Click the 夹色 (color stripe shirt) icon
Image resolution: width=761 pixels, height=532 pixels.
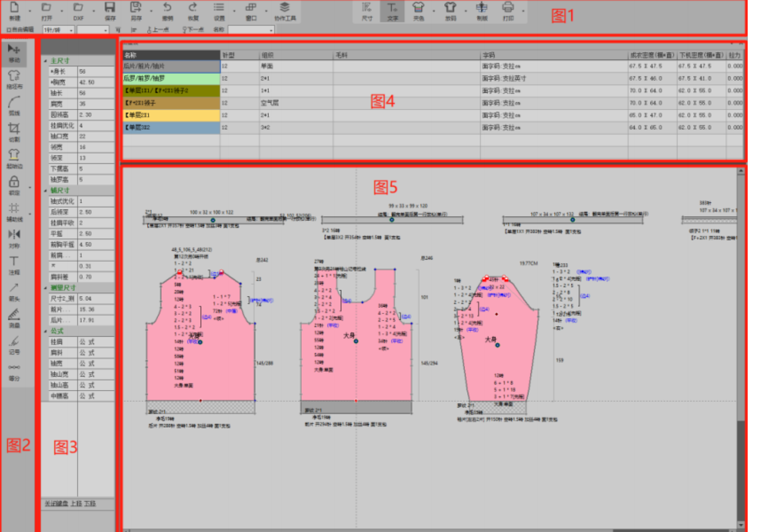click(x=418, y=11)
